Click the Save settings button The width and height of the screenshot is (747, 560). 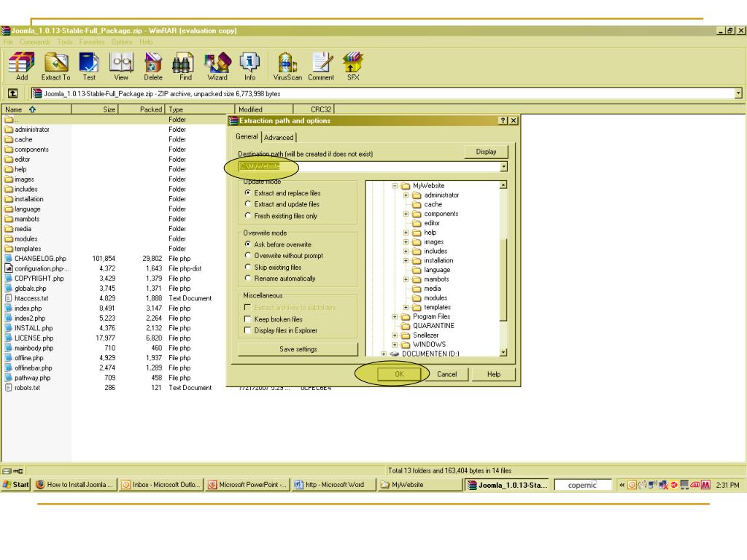click(x=298, y=349)
